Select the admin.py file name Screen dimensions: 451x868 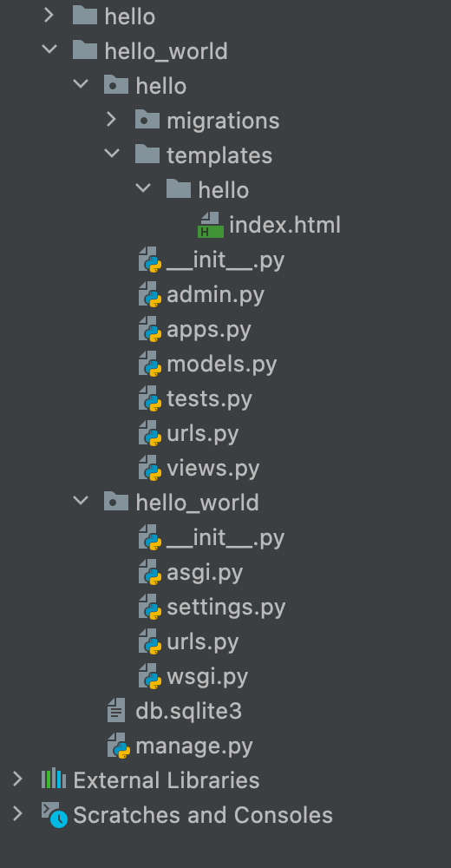click(x=215, y=295)
